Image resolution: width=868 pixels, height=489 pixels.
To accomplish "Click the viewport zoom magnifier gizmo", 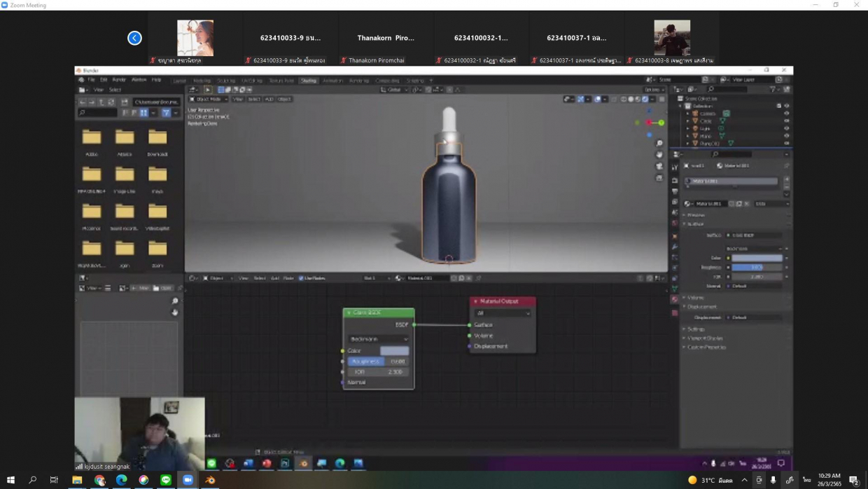I will click(x=659, y=143).
